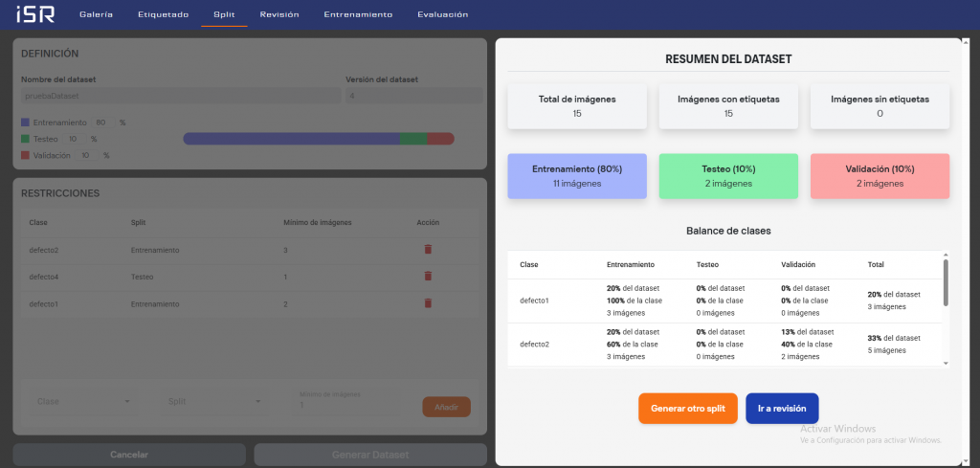Screen dimensions: 980x468
Task: Click the Nombre del dataset field
Action: click(x=180, y=97)
